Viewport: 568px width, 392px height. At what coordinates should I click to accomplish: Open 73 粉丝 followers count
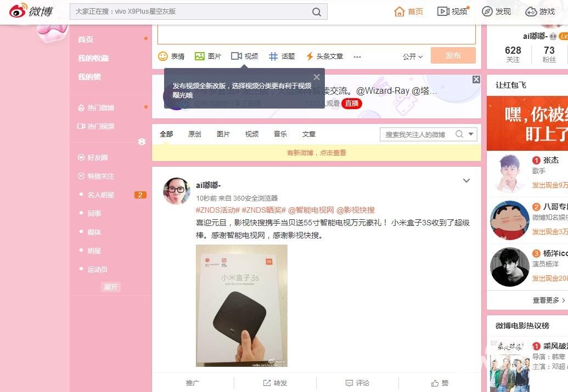[x=549, y=54]
